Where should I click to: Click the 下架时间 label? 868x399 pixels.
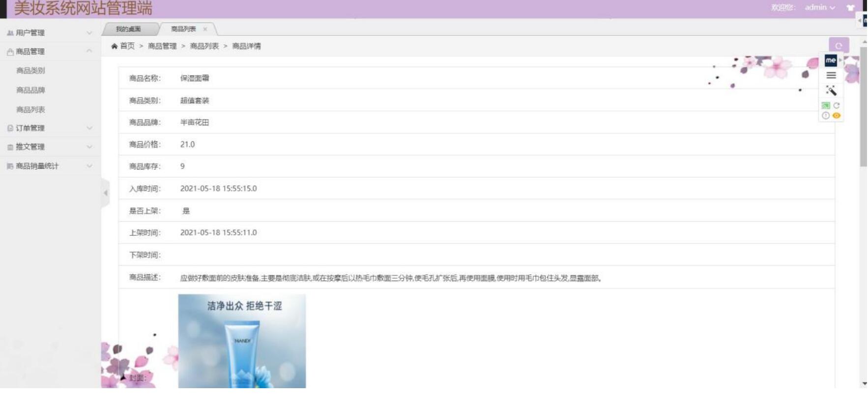tap(145, 255)
